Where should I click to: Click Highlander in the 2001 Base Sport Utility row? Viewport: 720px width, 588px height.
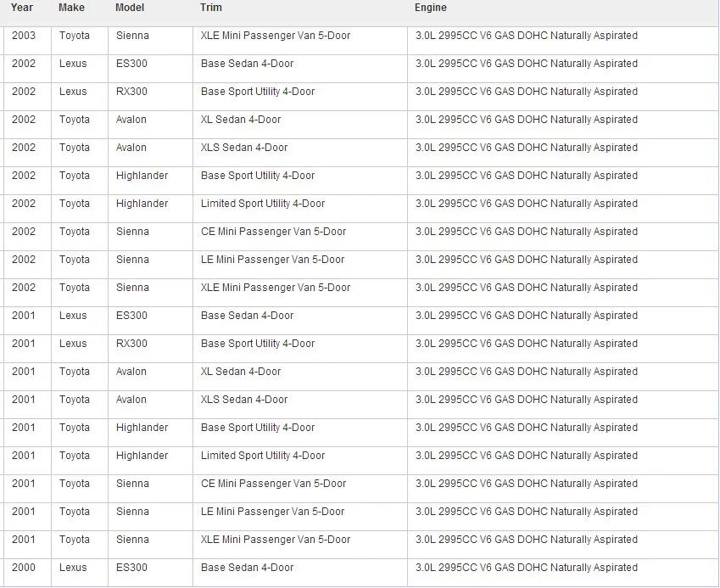click(x=142, y=428)
